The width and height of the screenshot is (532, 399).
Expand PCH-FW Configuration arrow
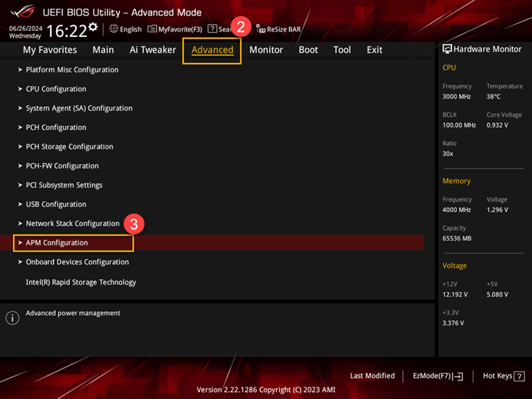click(20, 166)
